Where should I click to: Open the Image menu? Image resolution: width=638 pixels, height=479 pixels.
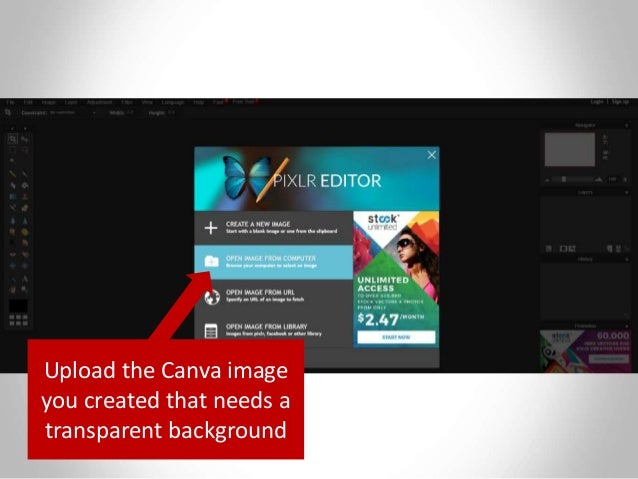click(x=48, y=102)
